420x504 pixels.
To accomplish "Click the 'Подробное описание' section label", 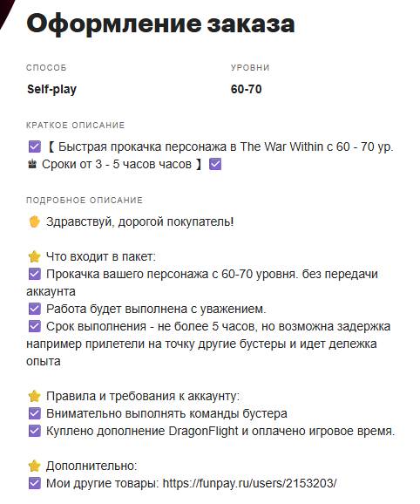I will click(x=85, y=200).
